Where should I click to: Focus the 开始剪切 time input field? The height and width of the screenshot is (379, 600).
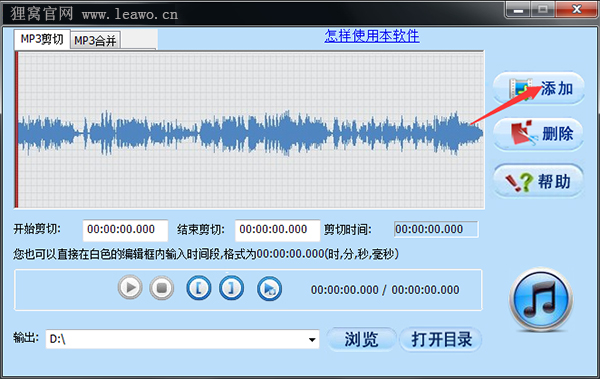(125, 230)
